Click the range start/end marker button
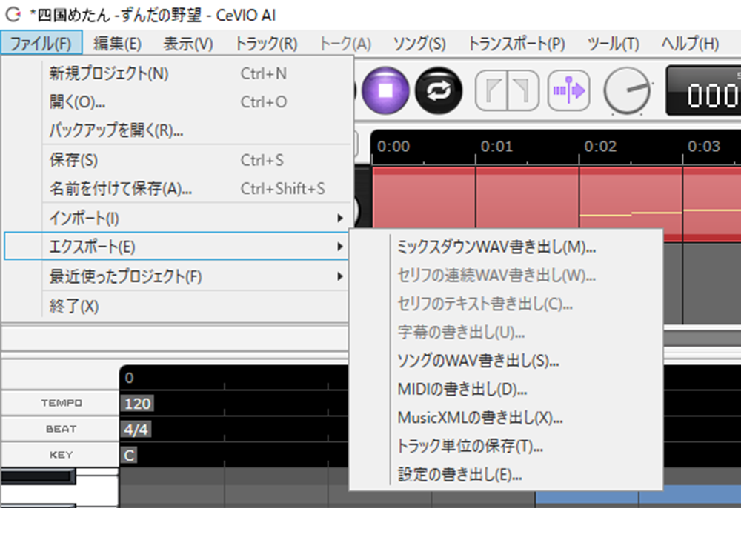The height and width of the screenshot is (560, 741). [x=507, y=90]
